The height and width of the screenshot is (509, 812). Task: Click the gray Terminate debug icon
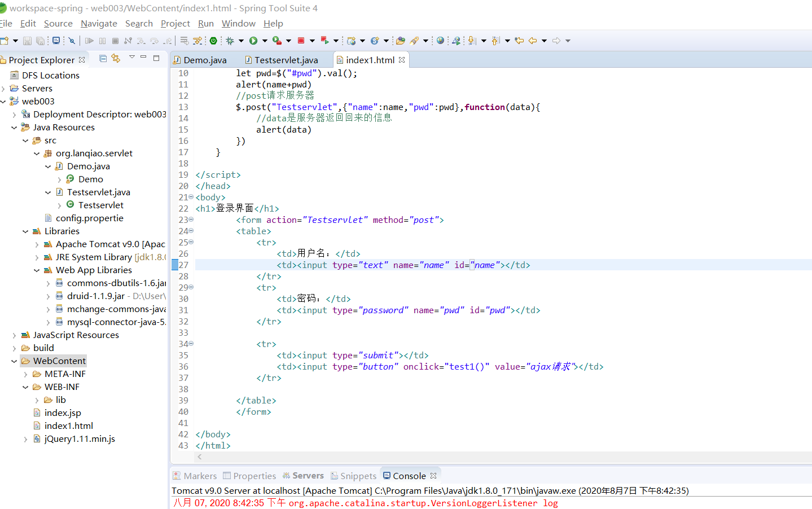pos(115,41)
